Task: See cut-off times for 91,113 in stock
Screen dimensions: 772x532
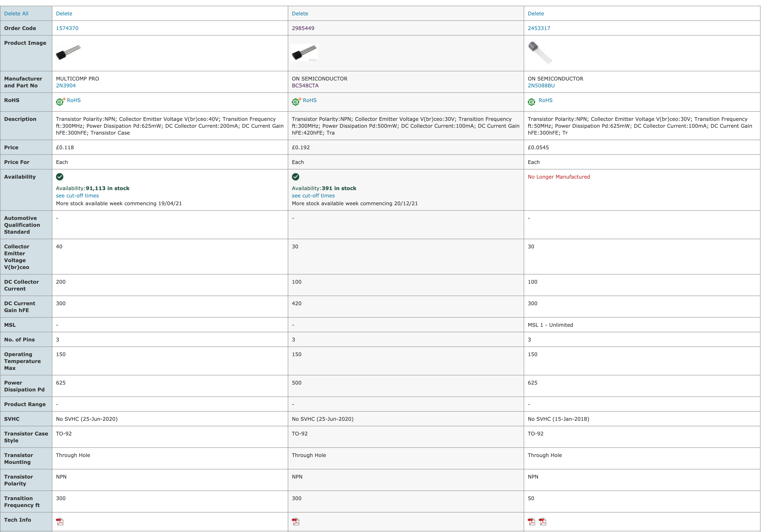Action: [x=77, y=196]
